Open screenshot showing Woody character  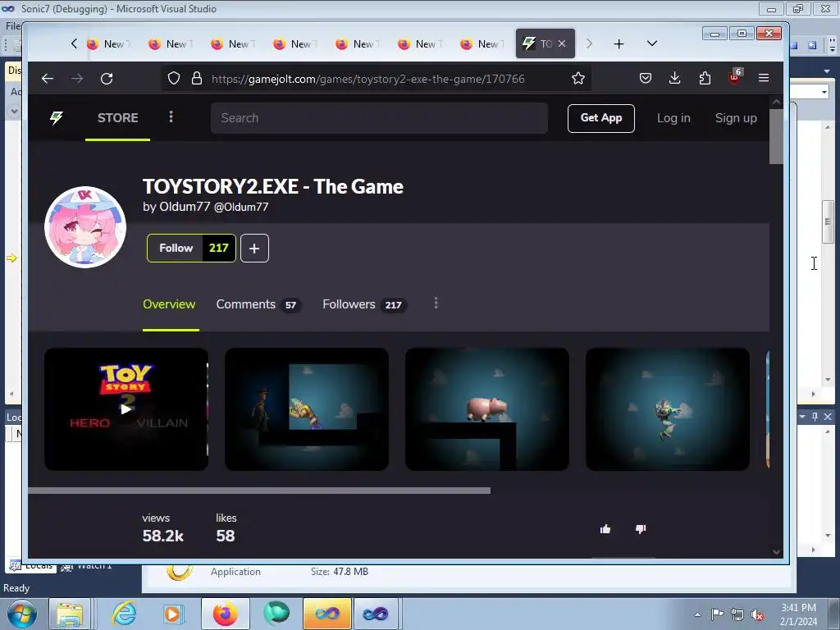(307, 409)
